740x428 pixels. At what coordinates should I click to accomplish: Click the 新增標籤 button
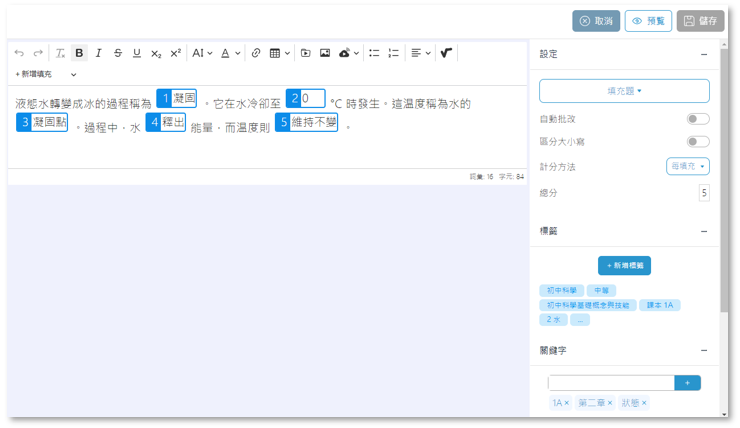[624, 266]
